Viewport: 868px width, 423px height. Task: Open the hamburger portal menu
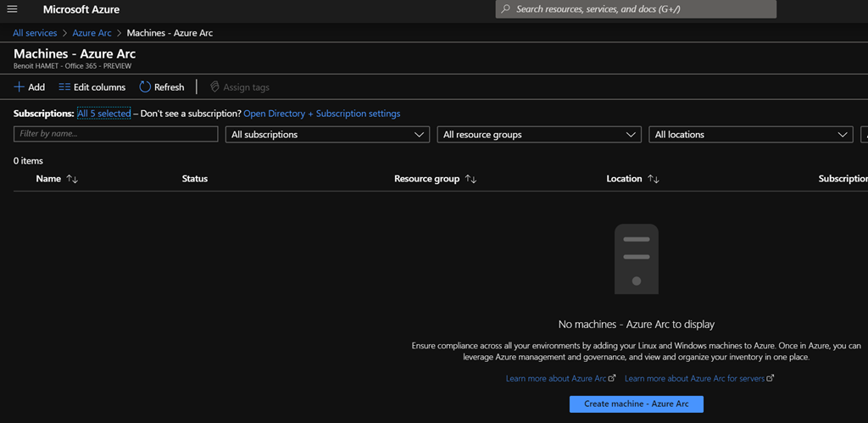(12, 9)
